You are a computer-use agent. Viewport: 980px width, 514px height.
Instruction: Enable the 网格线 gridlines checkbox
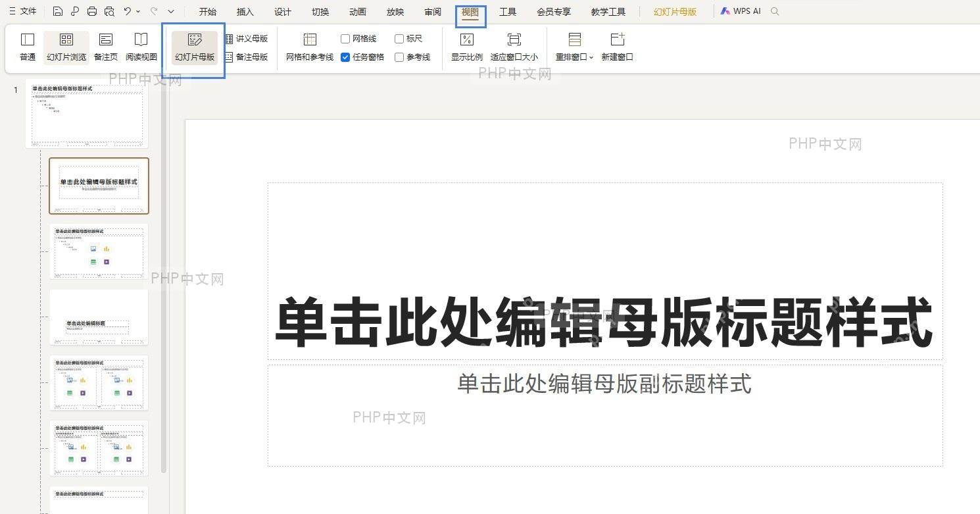click(x=345, y=39)
